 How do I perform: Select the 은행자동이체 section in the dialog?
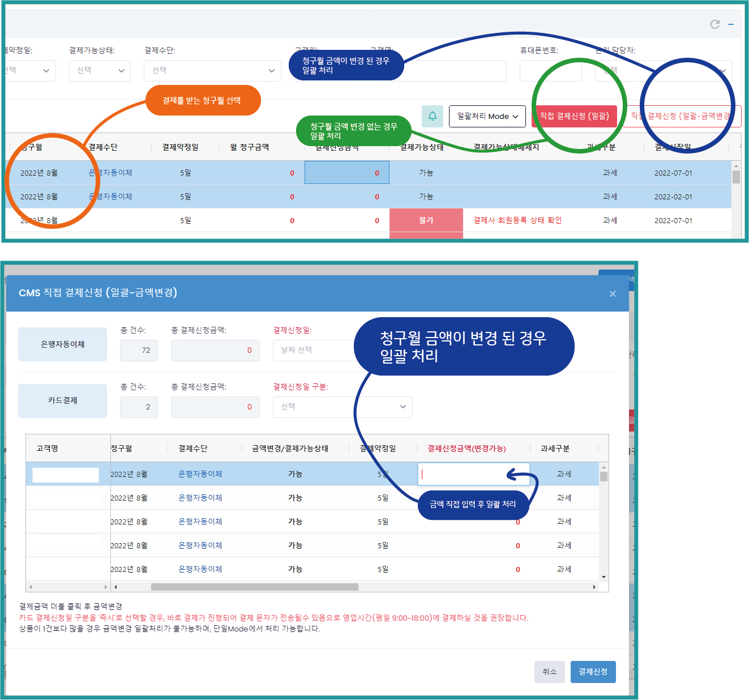(63, 344)
